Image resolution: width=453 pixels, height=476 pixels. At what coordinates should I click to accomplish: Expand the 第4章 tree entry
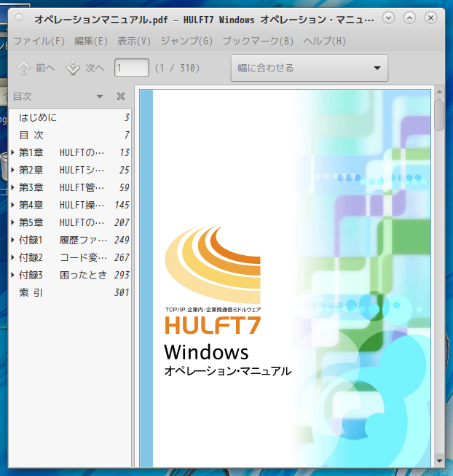pos(12,205)
